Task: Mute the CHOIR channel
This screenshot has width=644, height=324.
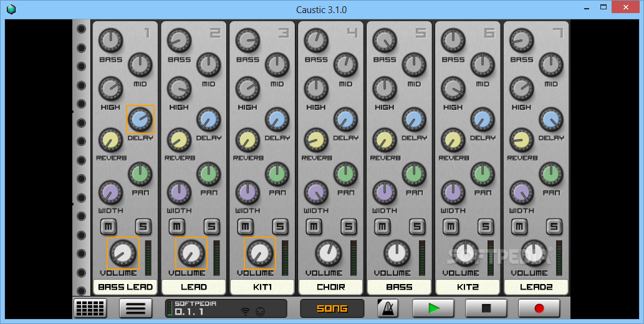Action: [x=314, y=226]
